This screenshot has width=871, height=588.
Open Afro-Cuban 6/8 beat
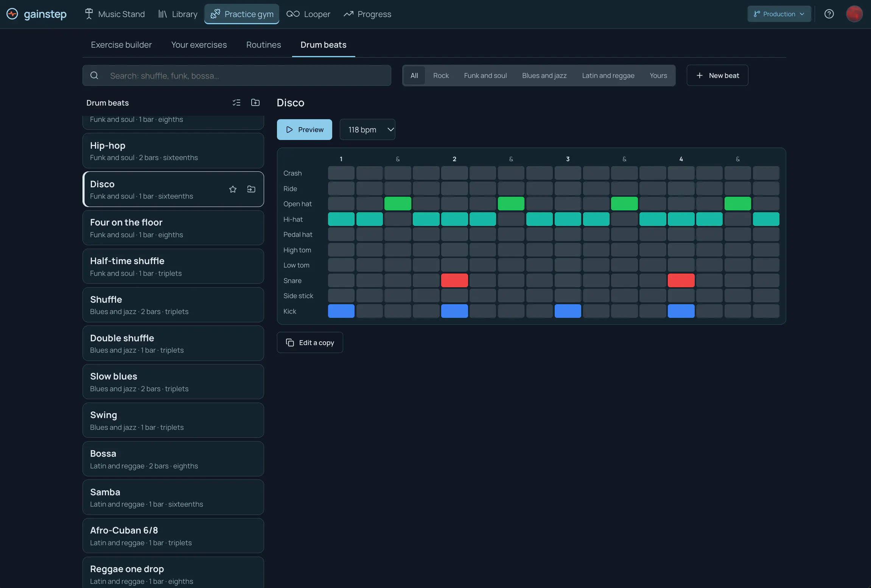click(173, 536)
